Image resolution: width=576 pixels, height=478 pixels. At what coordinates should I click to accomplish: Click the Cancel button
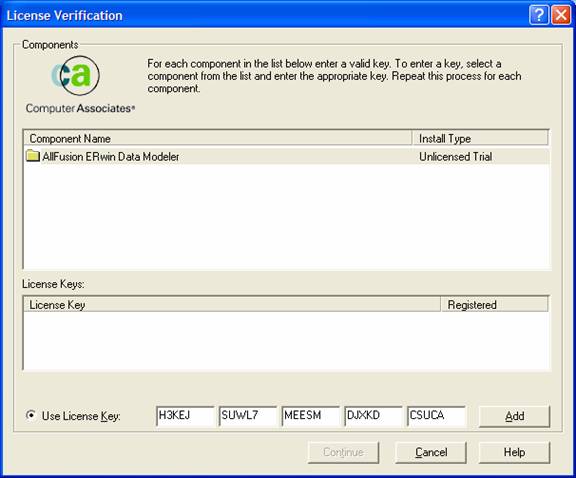tap(431, 452)
